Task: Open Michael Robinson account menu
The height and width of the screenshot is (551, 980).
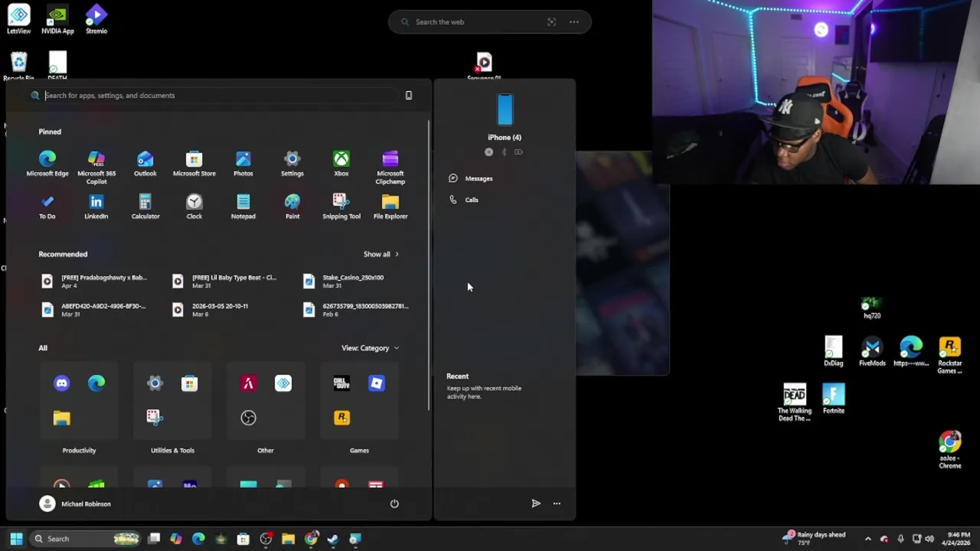Action: (x=75, y=504)
